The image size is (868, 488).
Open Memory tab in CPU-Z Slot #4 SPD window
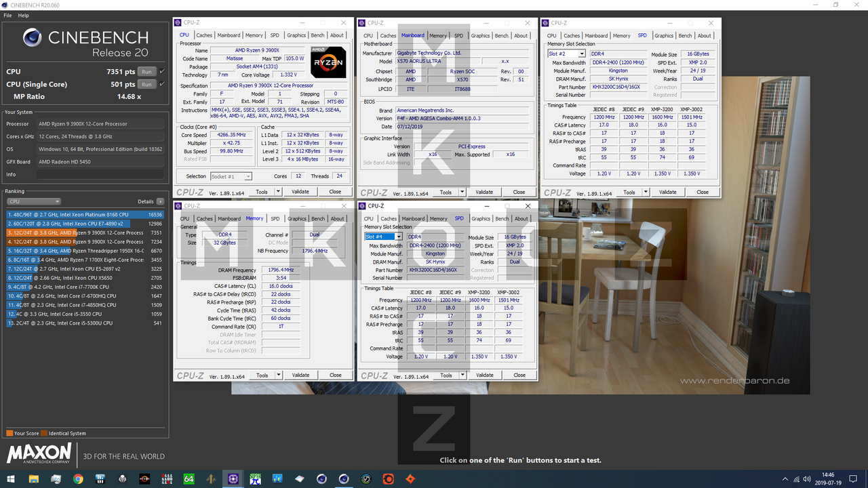[438, 218]
